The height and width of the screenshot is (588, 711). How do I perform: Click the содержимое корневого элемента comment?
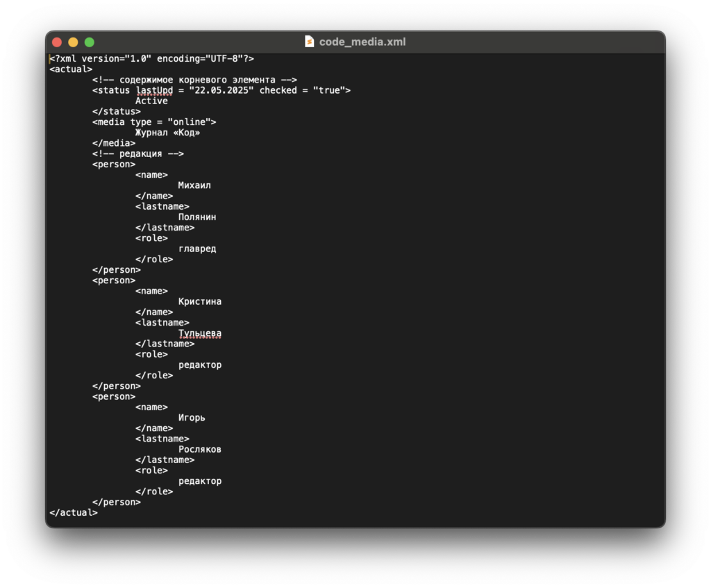click(194, 79)
